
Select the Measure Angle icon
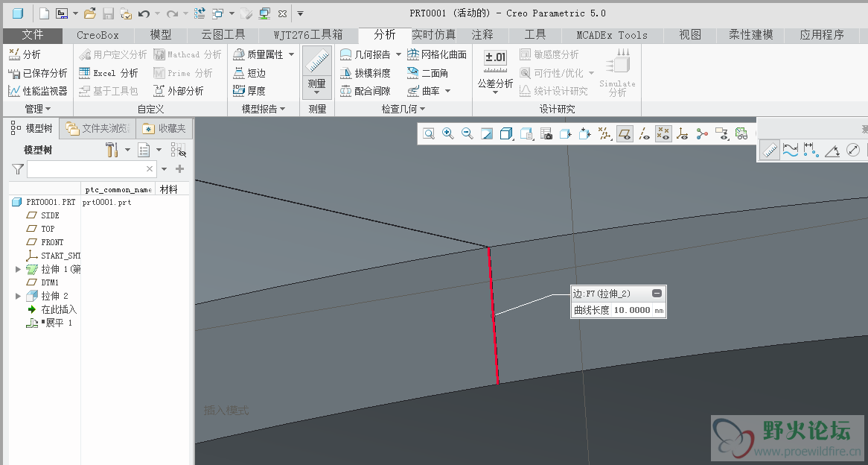click(832, 150)
